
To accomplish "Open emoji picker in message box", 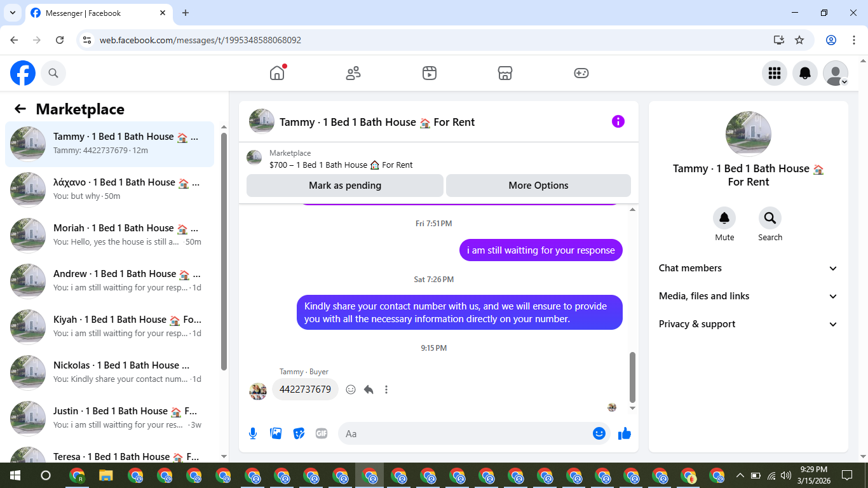I will (599, 433).
